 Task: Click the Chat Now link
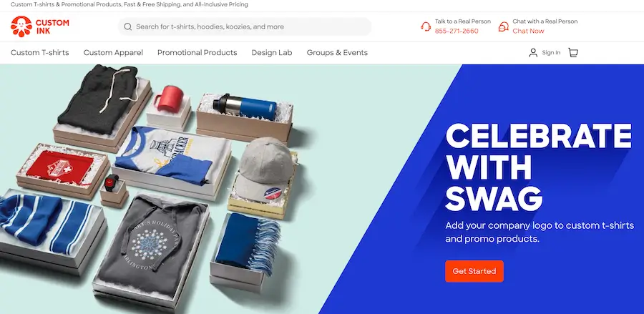528,31
